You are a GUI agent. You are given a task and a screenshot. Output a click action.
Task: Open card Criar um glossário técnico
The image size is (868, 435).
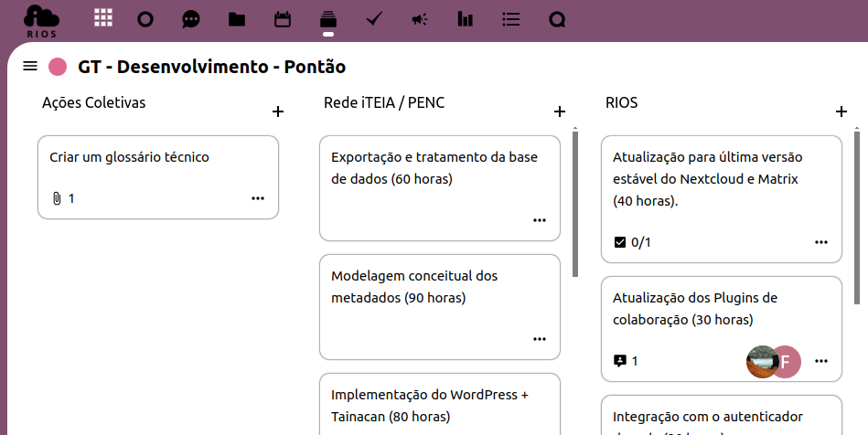click(x=158, y=177)
